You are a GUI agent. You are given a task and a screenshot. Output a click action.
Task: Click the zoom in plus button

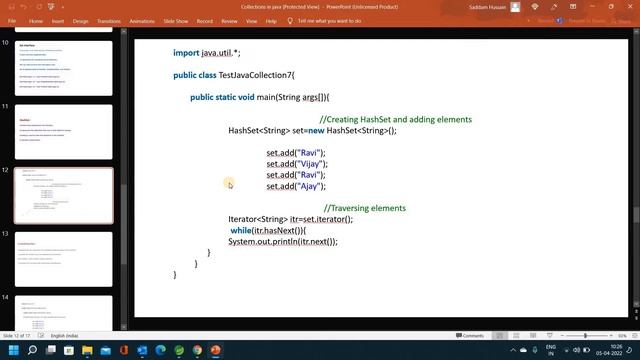[x=611, y=336]
